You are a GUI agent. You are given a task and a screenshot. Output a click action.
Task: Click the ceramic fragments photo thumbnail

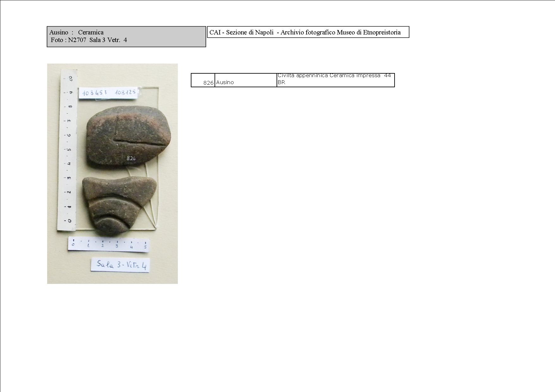click(x=112, y=174)
